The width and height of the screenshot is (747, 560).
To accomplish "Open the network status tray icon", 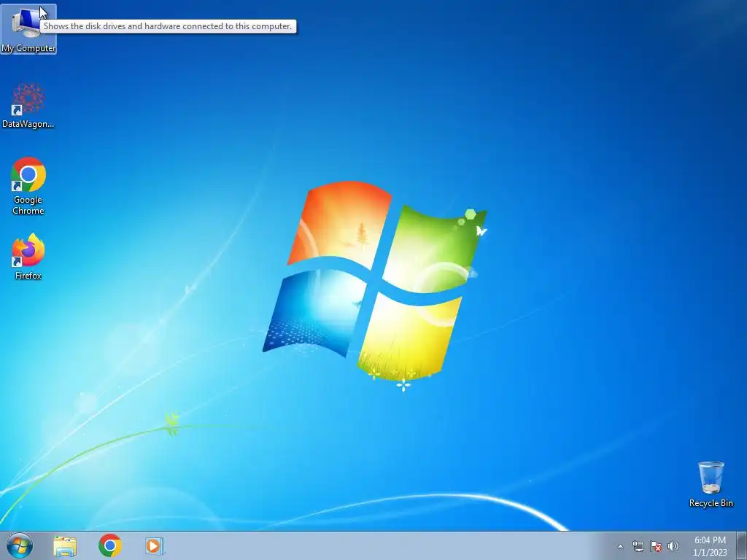I will 638,546.
